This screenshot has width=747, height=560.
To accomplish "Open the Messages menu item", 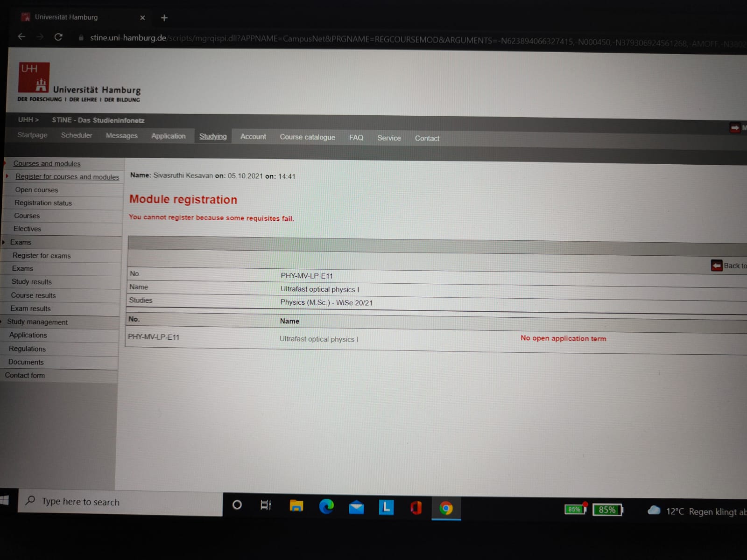I will (121, 135).
